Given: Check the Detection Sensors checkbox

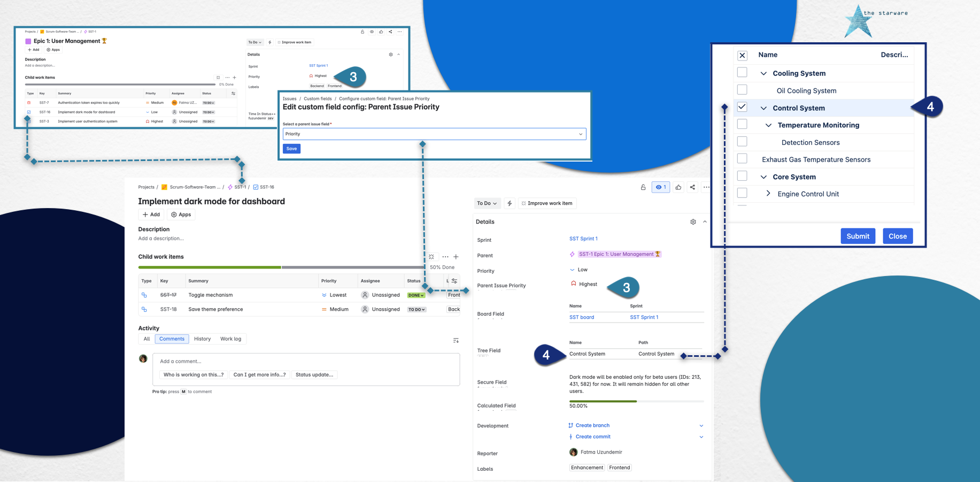Looking at the screenshot, I should coord(742,141).
